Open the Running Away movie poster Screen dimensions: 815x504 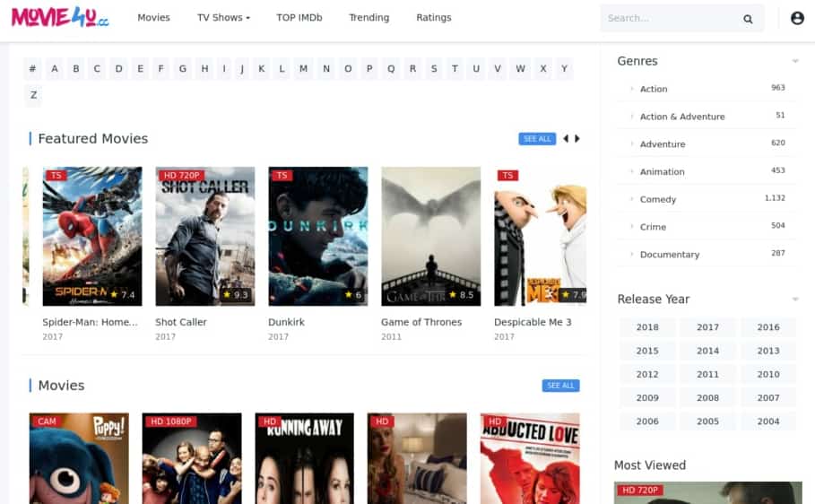305,458
